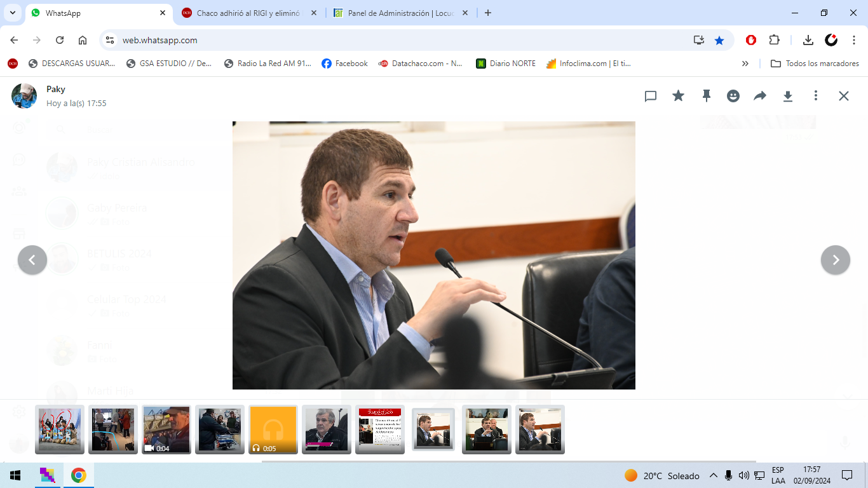
Task: Open the thumbnail with two men at desk
Action: (x=487, y=430)
